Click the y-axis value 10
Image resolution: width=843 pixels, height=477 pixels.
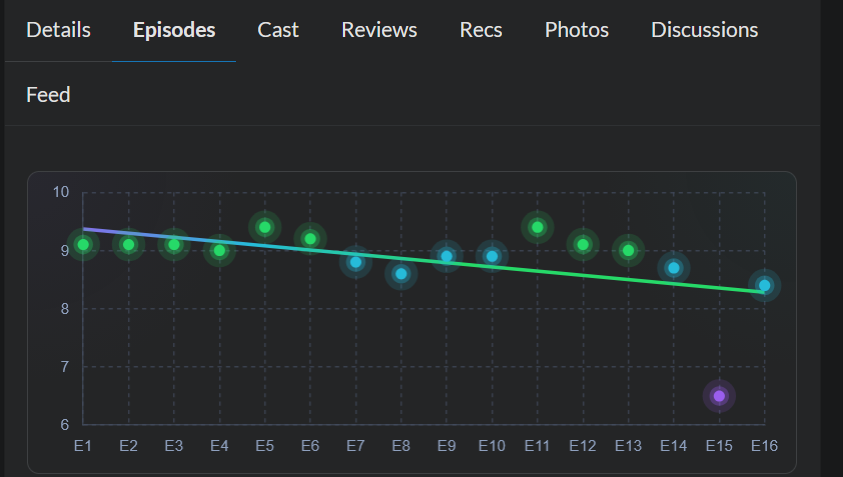tap(61, 192)
